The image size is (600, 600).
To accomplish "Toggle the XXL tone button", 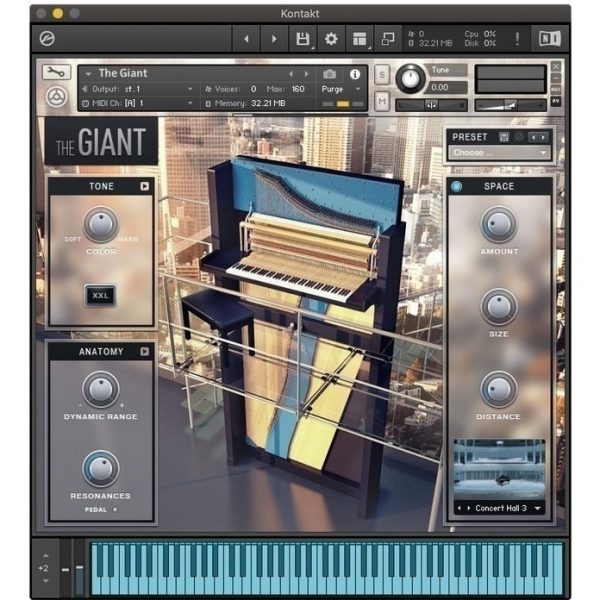I will point(100,295).
